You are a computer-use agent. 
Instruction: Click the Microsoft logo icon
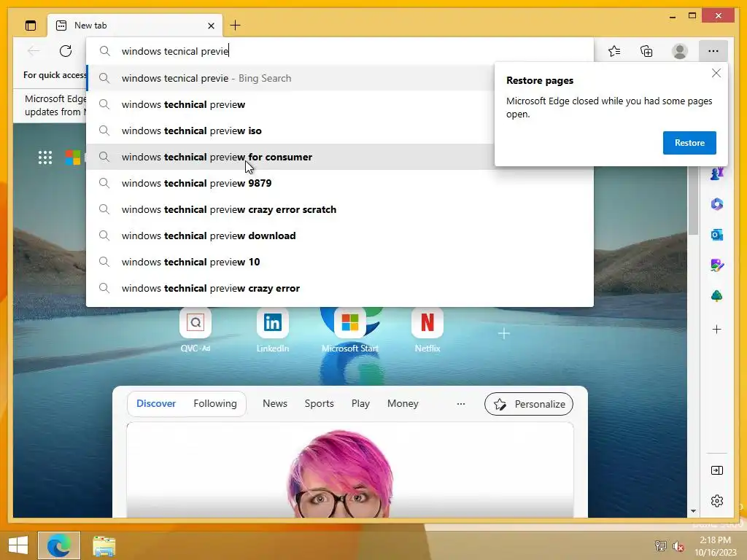(74, 157)
